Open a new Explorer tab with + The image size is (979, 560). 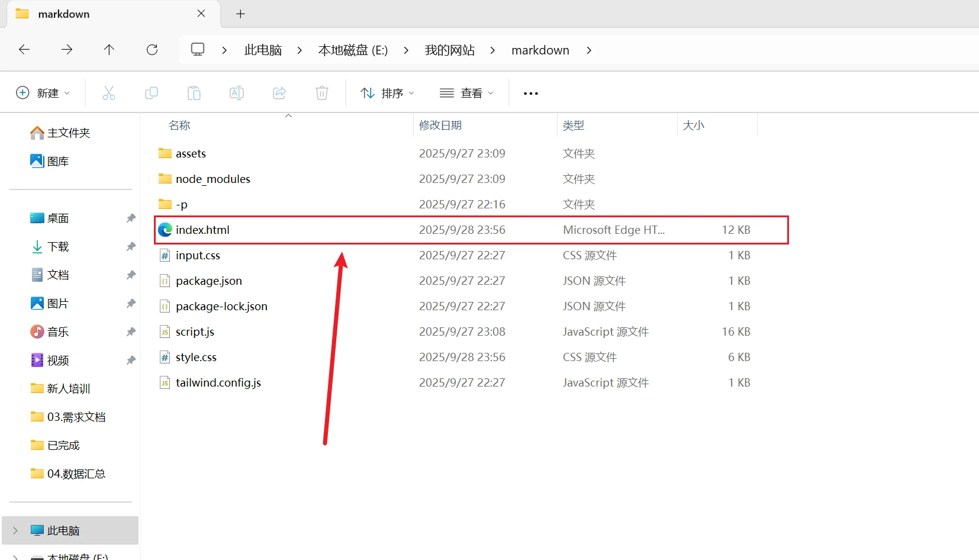coord(240,14)
